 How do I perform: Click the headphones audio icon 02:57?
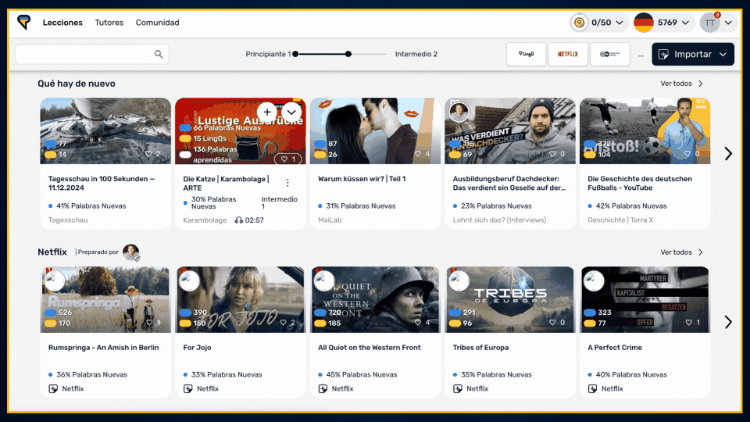click(239, 220)
